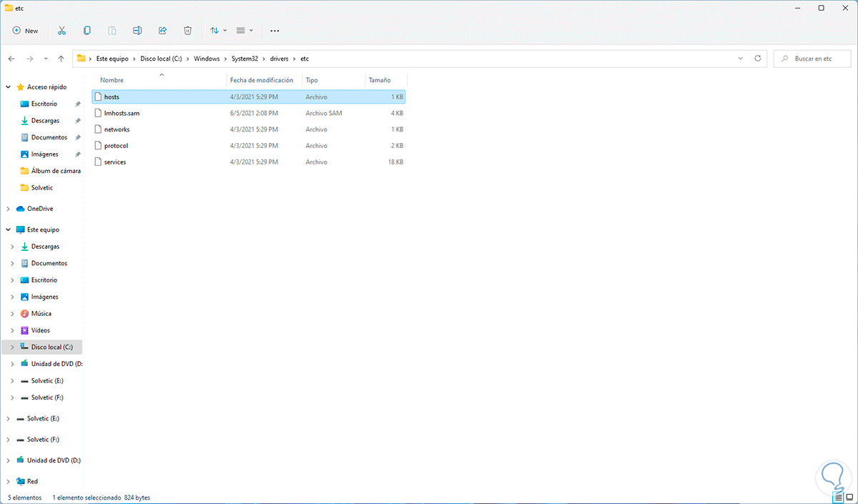Click Windows in address breadcrumb

point(207,59)
